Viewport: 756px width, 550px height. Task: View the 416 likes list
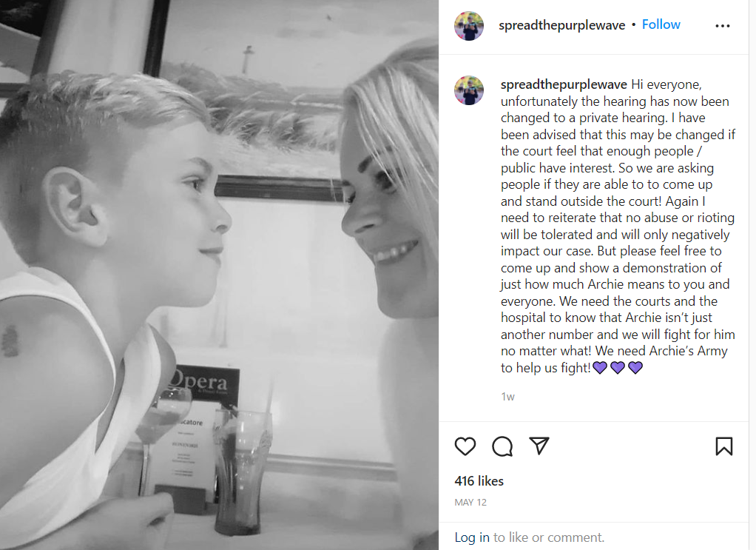tap(479, 481)
